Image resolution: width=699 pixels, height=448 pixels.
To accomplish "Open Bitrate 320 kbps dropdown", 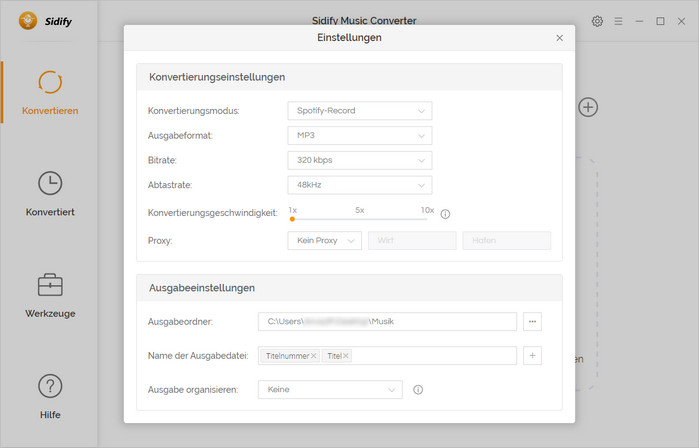I will point(360,160).
